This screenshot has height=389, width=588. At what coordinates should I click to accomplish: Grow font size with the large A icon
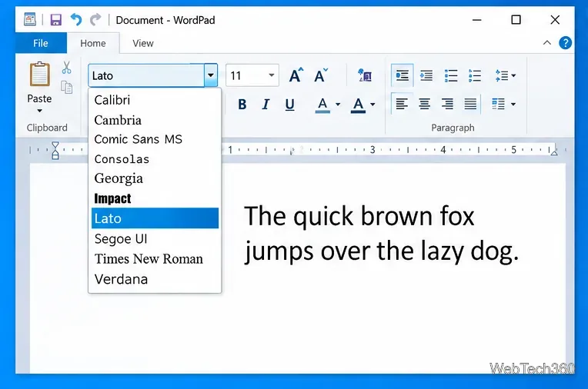click(296, 75)
